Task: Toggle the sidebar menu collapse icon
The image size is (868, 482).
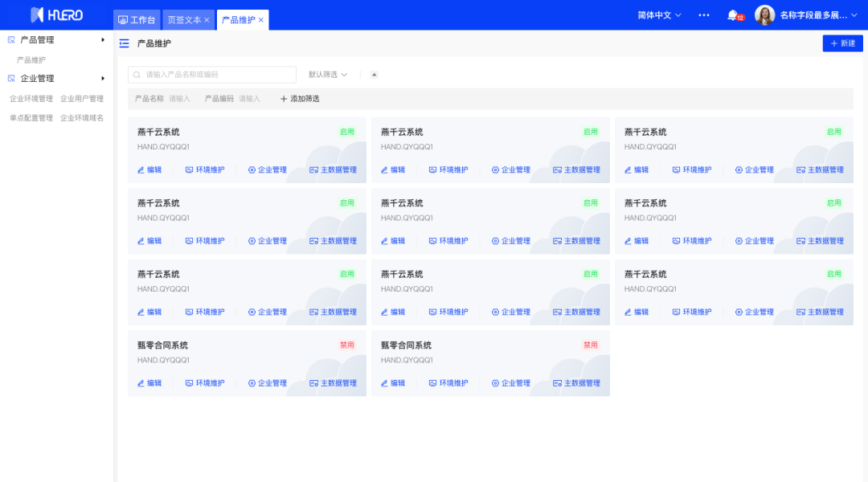Action: click(x=124, y=43)
